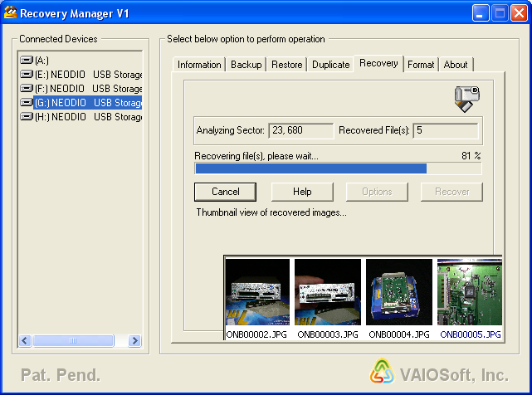Click the device list left scroll arrow
This screenshot has width=532, height=395.
[25, 340]
